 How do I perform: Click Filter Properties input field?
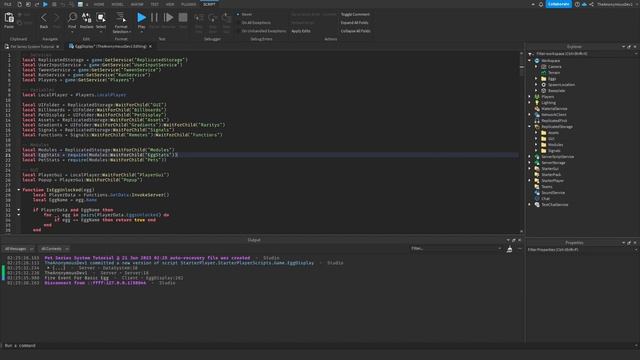(x=582, y=250)
